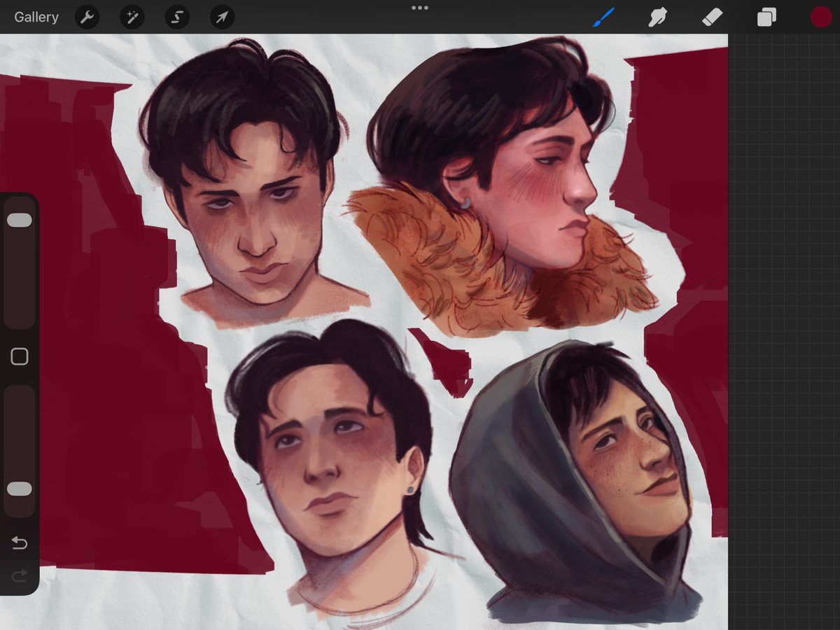840x630 pixels.
Task: Activate the Transform arrow tool
Action: click(x=222, y=17)
